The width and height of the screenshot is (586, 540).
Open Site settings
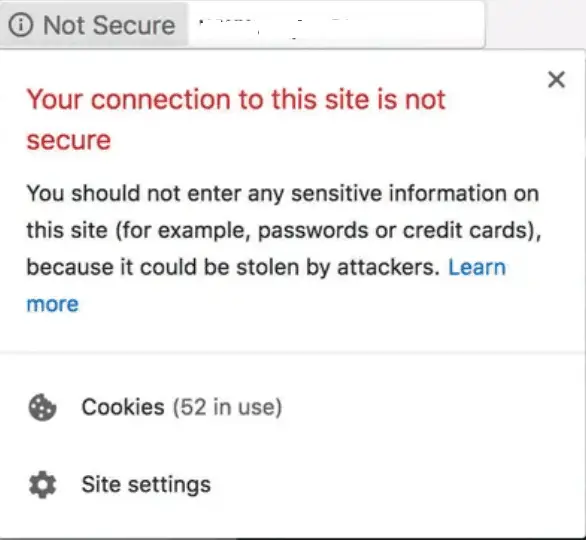293,485
